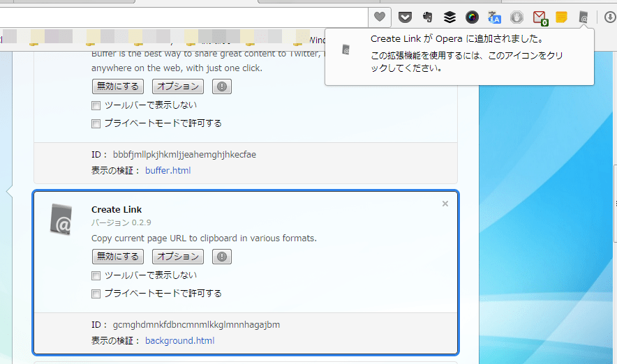The height and width of the screenshot is (364, 617).
Task: Click the Create Link icon in notification popup
Action: click(345, 50)
